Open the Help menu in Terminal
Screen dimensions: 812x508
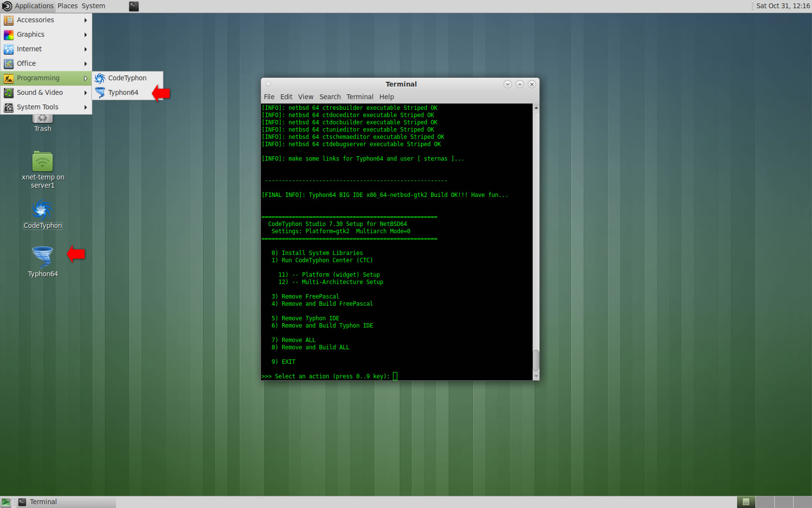pyautogui.click(x=387, y=97)
